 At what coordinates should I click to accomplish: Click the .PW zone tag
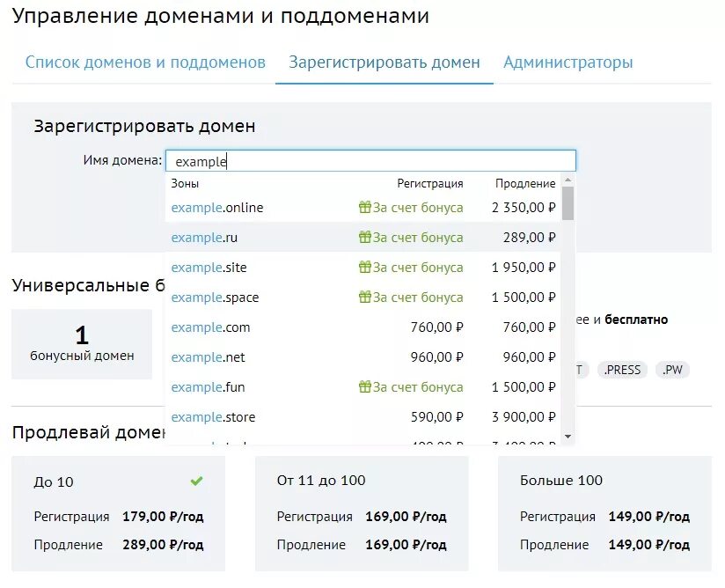pos(672,370)
